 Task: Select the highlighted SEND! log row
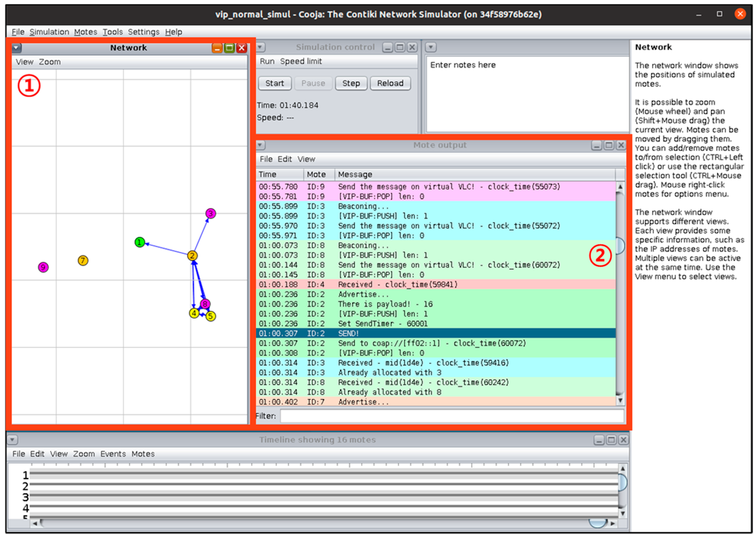click(x=436, y=333)
